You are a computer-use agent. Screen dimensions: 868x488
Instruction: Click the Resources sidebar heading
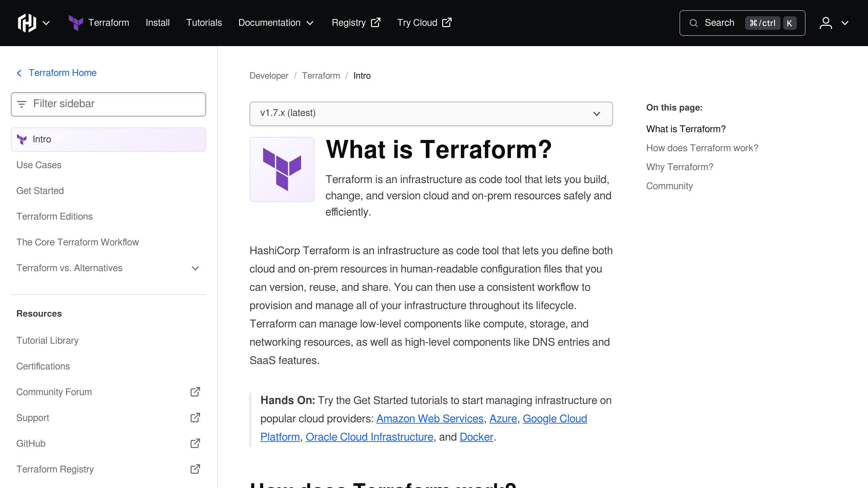tap(39, 314)
